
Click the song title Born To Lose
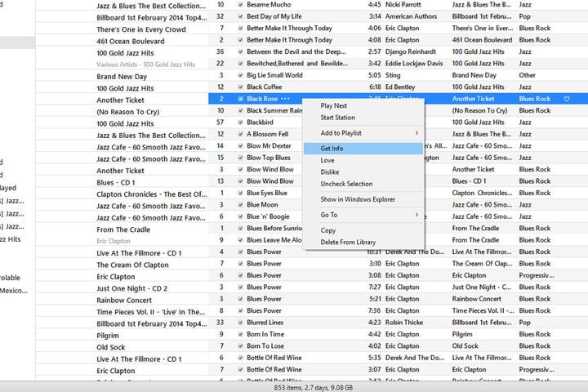click(265, 346)
